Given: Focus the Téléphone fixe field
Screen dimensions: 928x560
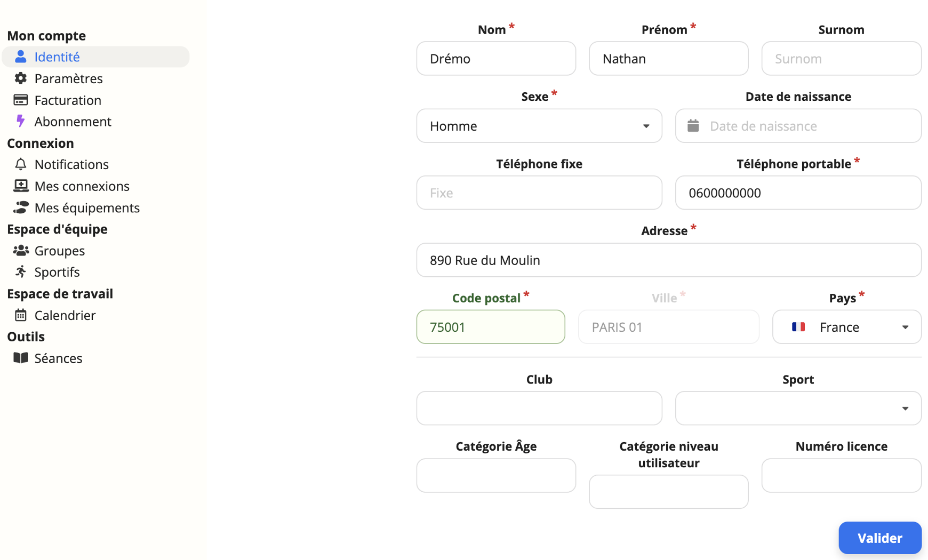Looking at the screenshot, I should point(539,193).
